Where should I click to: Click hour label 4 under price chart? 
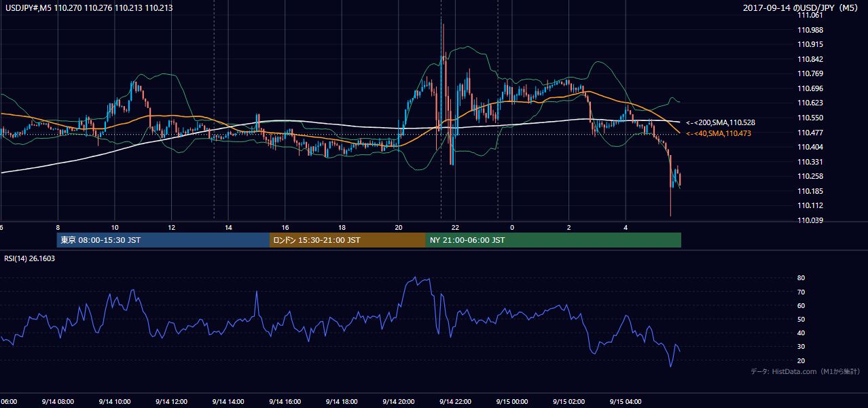[626, 228]
